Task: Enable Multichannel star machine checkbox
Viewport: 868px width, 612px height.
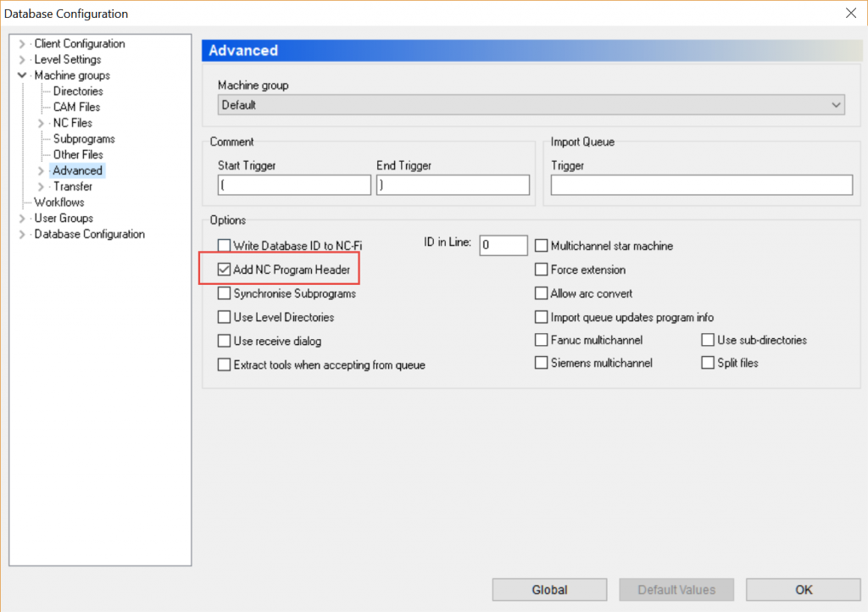Action: pos(542,246)
